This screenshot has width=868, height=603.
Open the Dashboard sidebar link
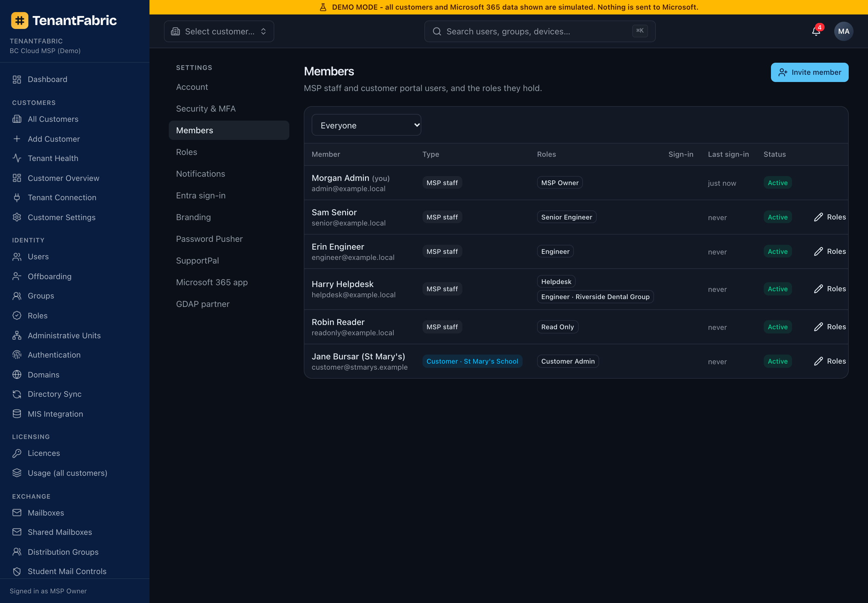(x=75, y=79)
